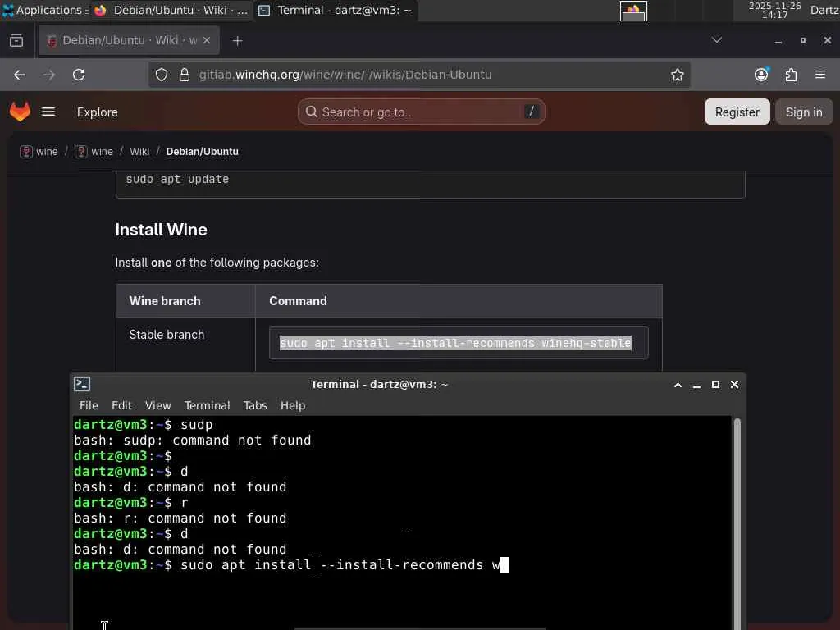The height and width of the screenshot is (630, 840).
Task: Open the Terminal View menu
Action: tap(158, 405)
